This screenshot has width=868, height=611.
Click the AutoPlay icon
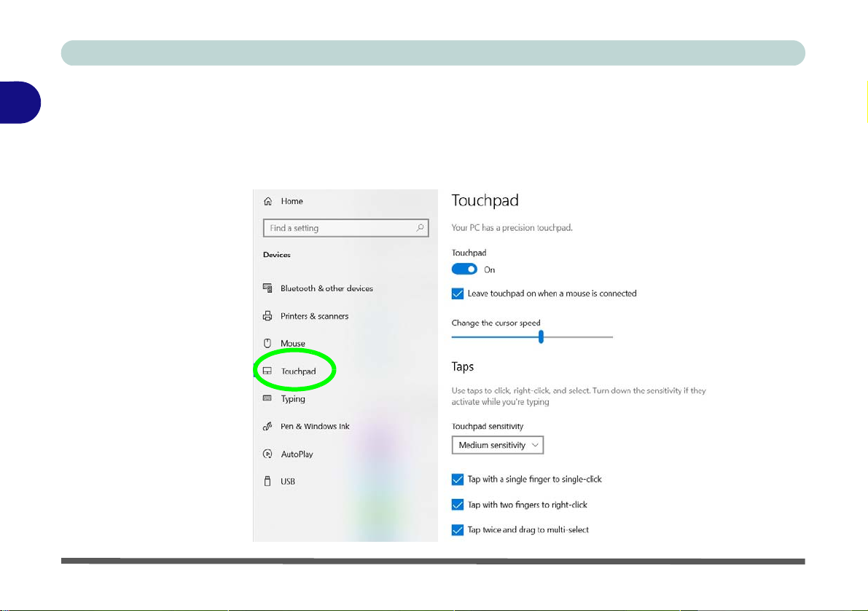click(267, 454)
